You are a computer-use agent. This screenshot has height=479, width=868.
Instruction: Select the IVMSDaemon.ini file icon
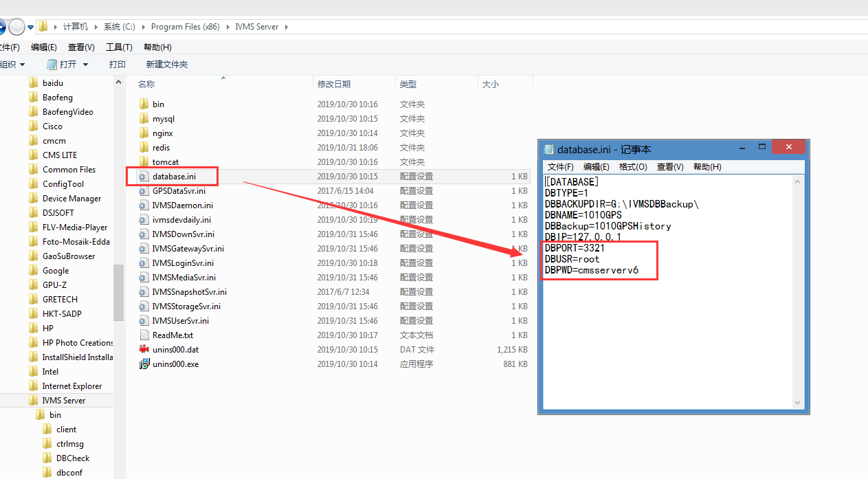point(144,205)
